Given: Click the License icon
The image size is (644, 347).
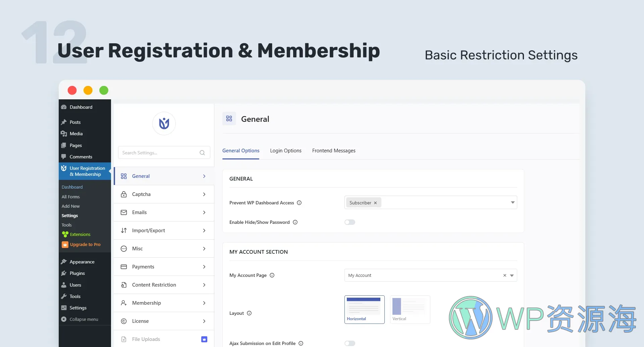Looking at the screenshot, I should [124, 321].
